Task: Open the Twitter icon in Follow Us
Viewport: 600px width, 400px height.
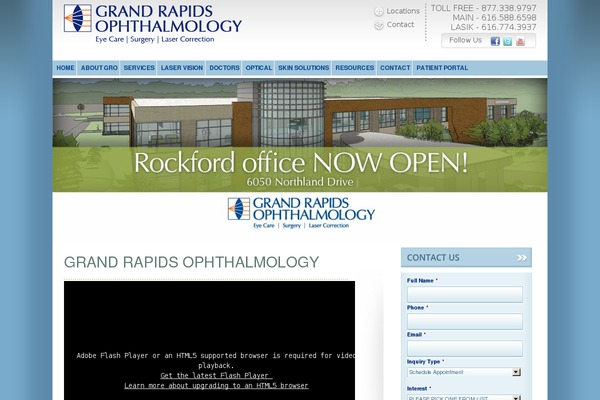Action: coord(507,41)
